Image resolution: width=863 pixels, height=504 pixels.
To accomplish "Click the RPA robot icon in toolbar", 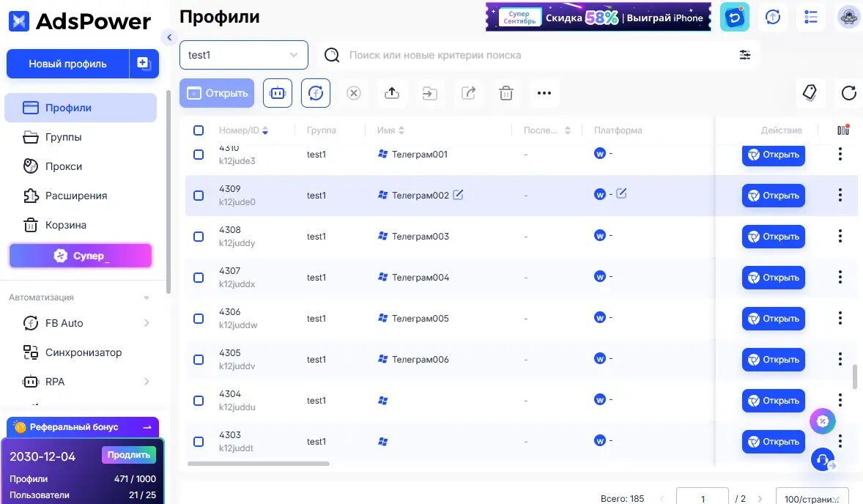I will coord(278,93).
